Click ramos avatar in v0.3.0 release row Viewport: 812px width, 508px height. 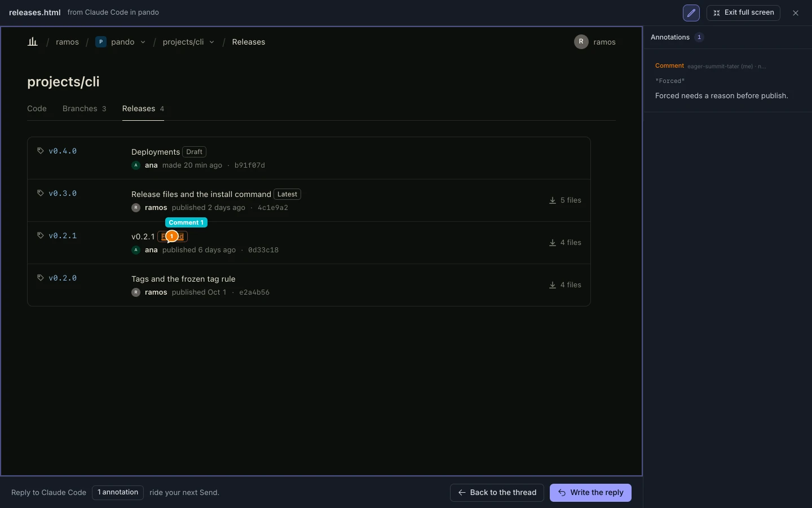point(136,208)
